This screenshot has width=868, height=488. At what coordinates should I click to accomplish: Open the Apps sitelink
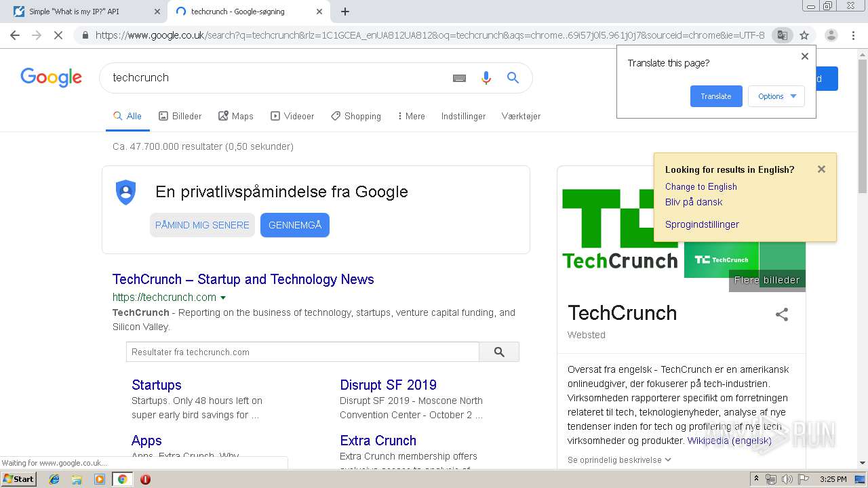pos(146,441)
